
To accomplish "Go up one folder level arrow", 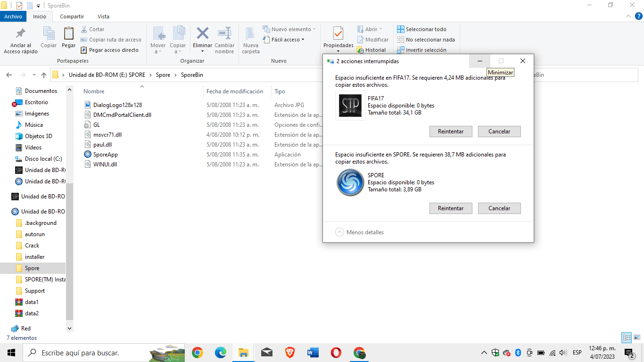I will point(44,75).
